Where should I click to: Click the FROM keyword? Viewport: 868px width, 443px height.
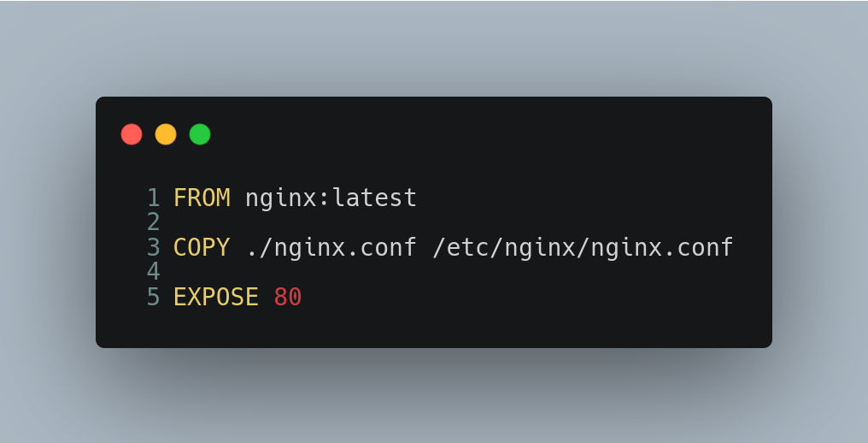tap(202, 198)
